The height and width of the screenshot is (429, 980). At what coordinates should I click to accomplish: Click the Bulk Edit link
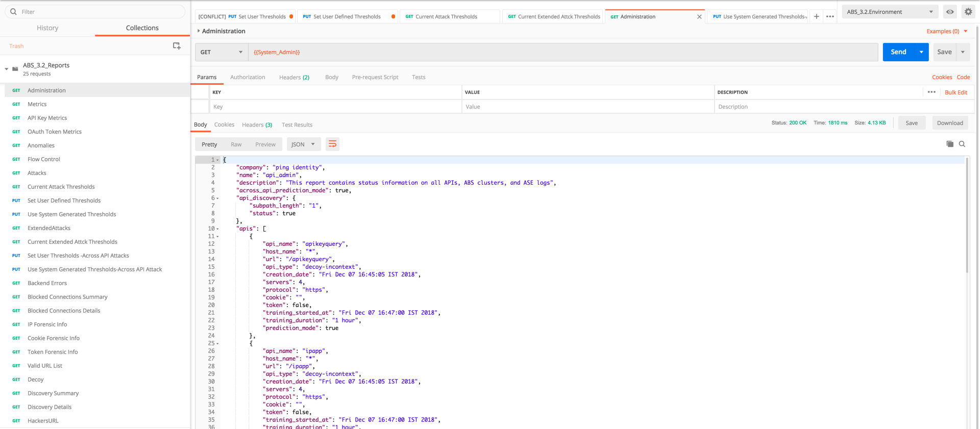tap(955, 92)
